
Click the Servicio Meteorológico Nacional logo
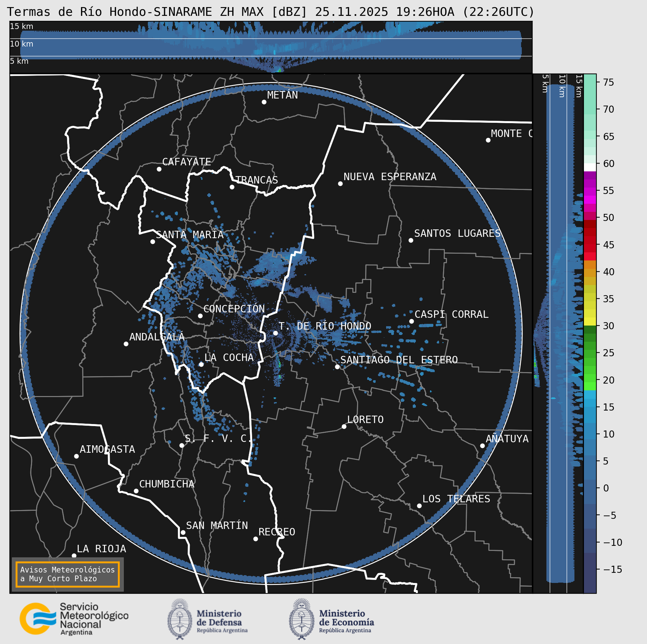click(x=74, y=619)
